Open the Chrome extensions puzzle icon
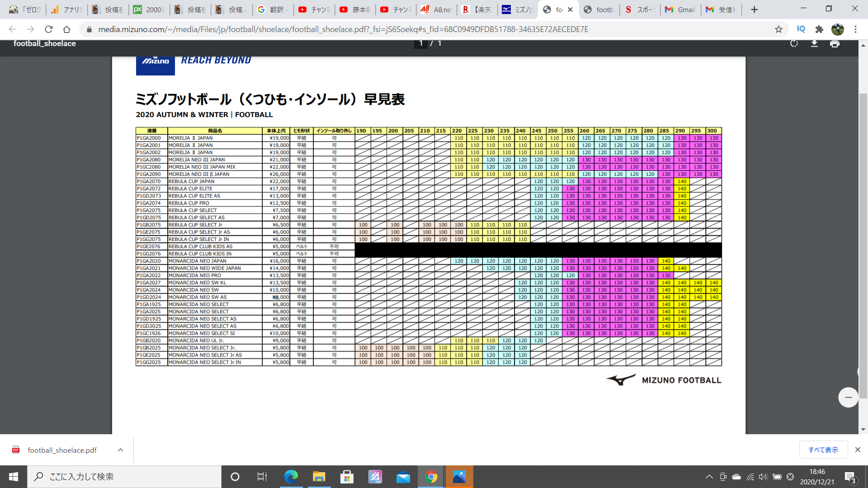868x488 pixels. 819,29
